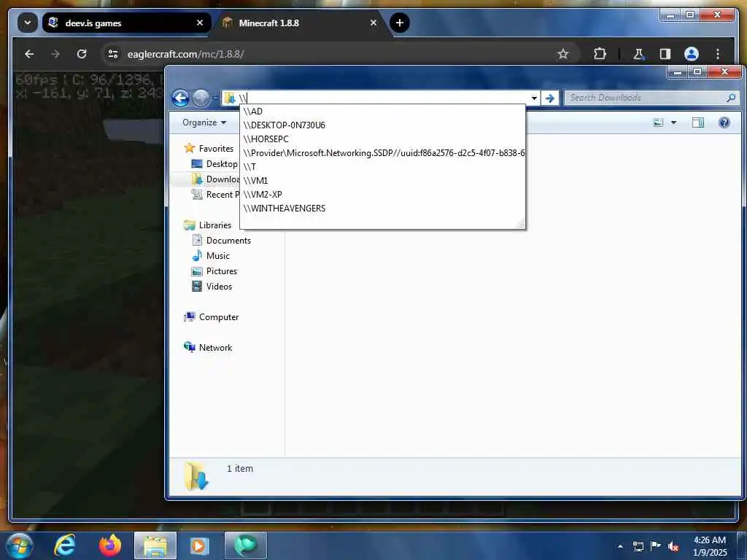Open the browser Extensions puzzle icon

[600, 54]
